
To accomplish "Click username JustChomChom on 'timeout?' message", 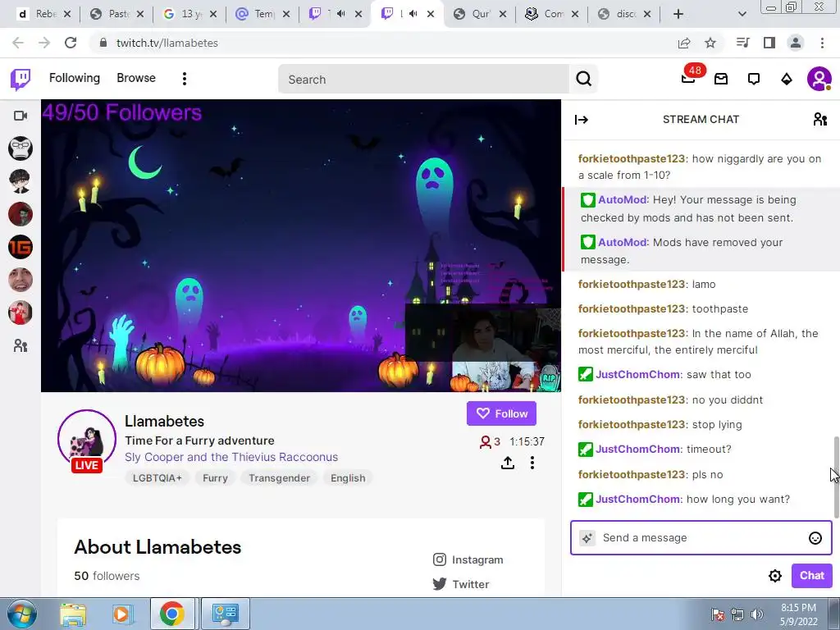I will click(638, 449).
